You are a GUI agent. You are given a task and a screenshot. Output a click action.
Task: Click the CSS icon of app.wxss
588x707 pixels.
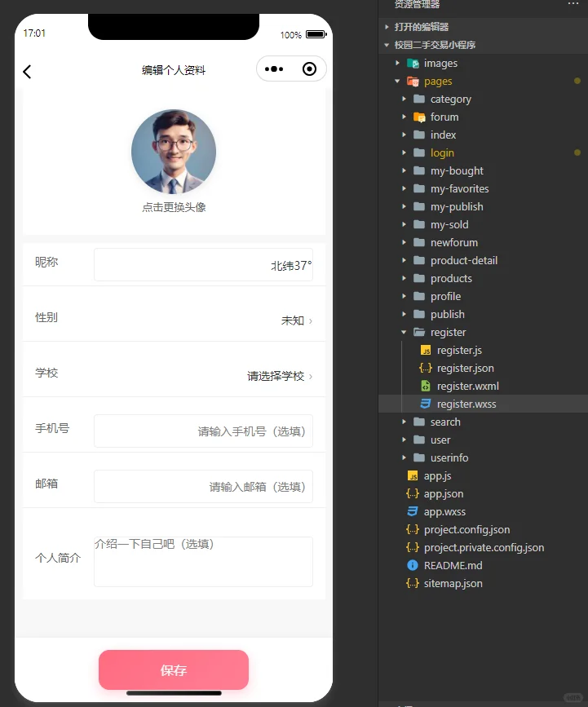pyautogui.click(x=413, y=511)
